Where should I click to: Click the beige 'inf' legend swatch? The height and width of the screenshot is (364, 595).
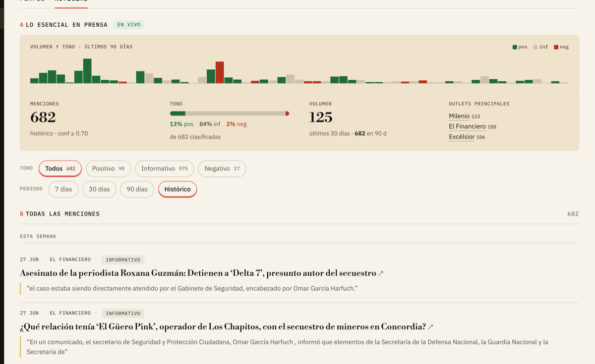[535, 47]
